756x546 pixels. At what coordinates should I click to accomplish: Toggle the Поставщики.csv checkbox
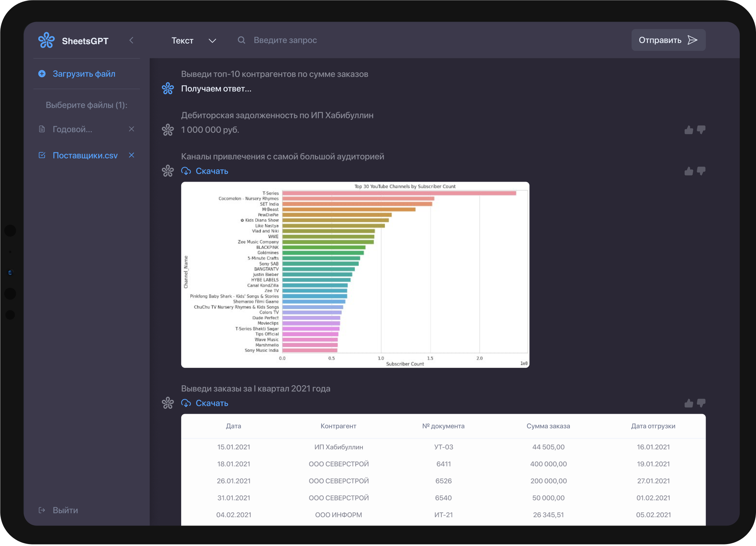(42, 155)
